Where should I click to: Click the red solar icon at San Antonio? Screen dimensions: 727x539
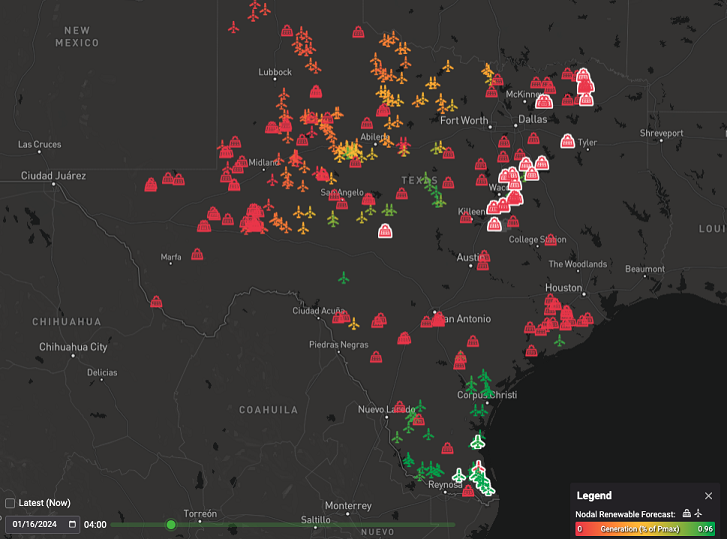tap(438, 319)
